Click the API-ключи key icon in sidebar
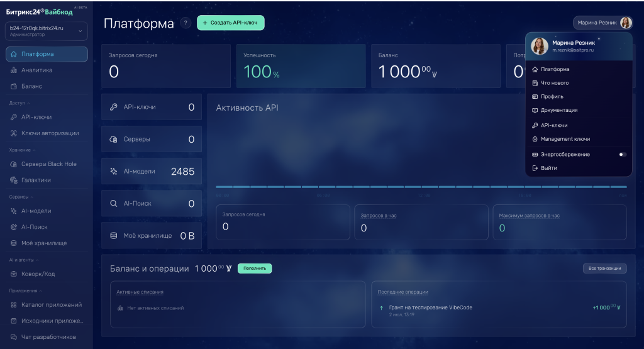 [14, 117]
